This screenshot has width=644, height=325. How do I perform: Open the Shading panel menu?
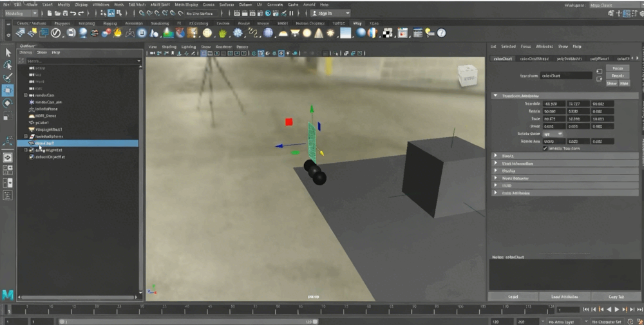[x=169, y=47]
